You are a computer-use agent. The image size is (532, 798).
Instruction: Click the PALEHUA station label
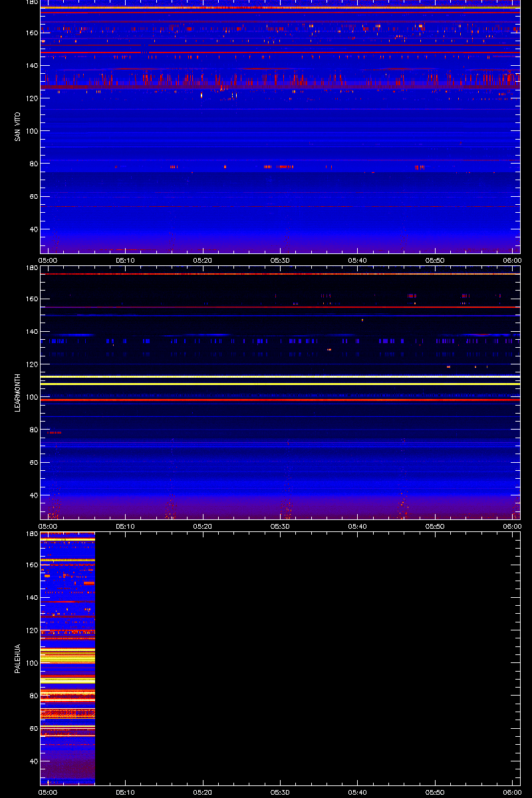[x=17, y=658]
